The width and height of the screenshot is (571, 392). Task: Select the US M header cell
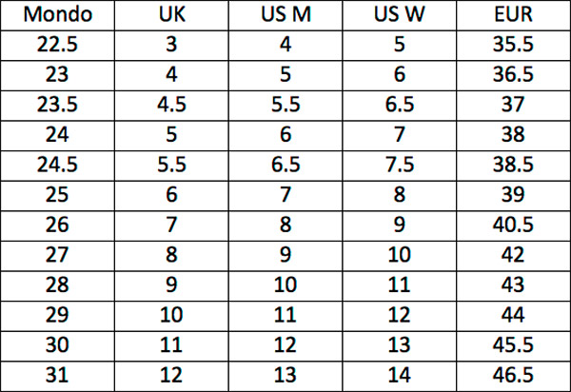(x=285, y=14)
